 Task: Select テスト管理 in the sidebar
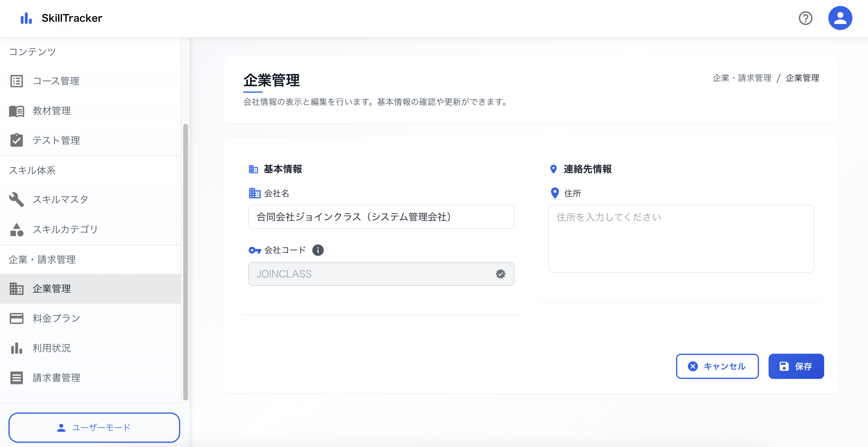(x=56, y=141)
